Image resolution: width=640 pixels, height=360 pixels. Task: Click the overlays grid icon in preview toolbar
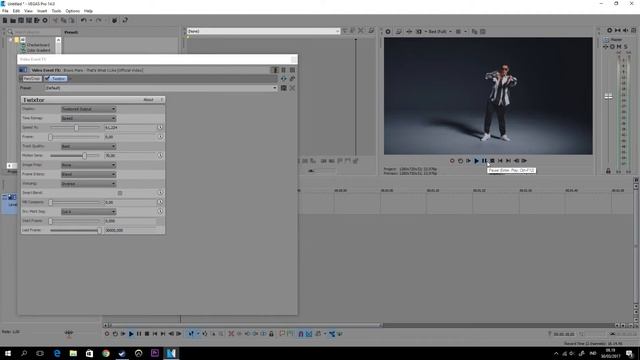(x=459, y=31)
